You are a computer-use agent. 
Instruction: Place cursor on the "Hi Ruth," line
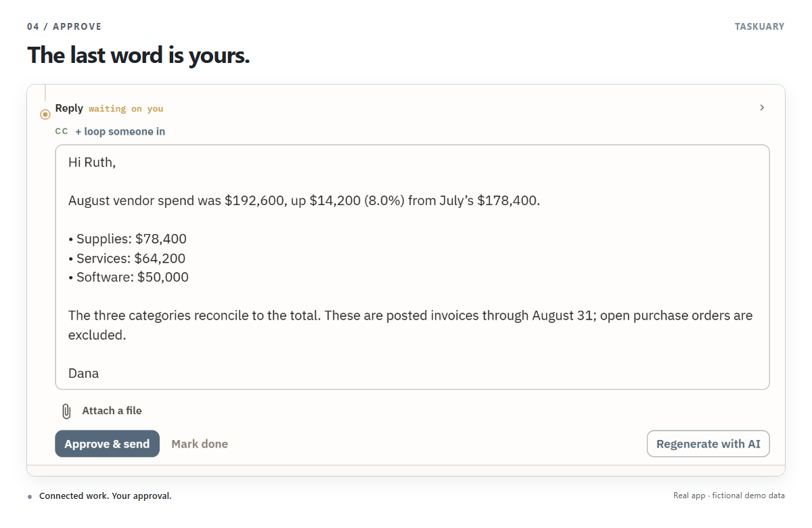[92, 162]
